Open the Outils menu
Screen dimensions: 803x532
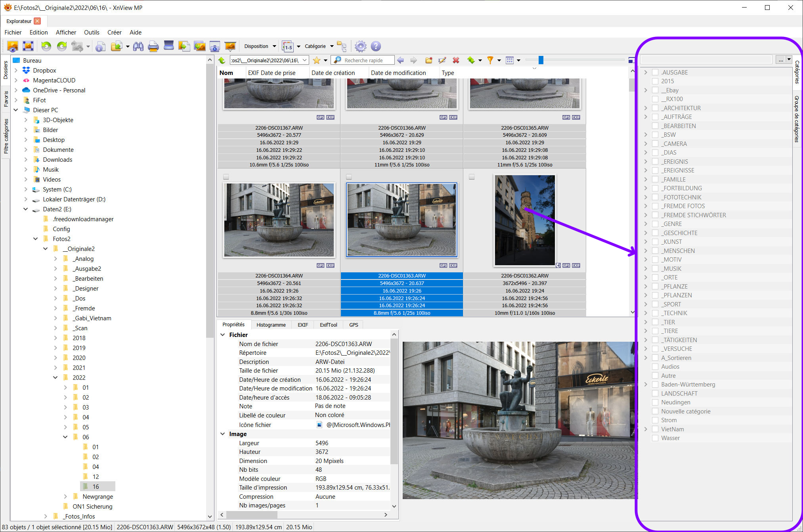92,33
